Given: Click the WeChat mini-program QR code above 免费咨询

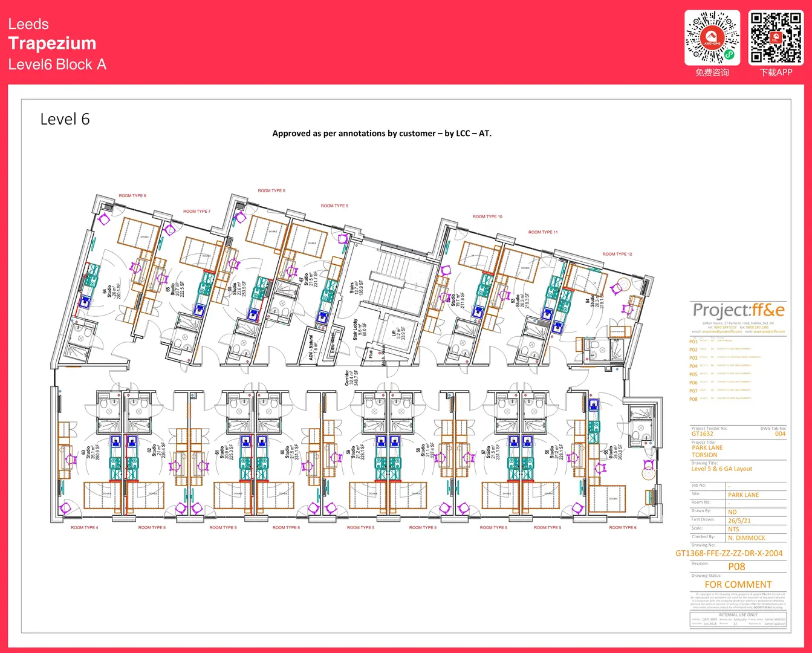Looking at the screenshot, I should [712, 37].
